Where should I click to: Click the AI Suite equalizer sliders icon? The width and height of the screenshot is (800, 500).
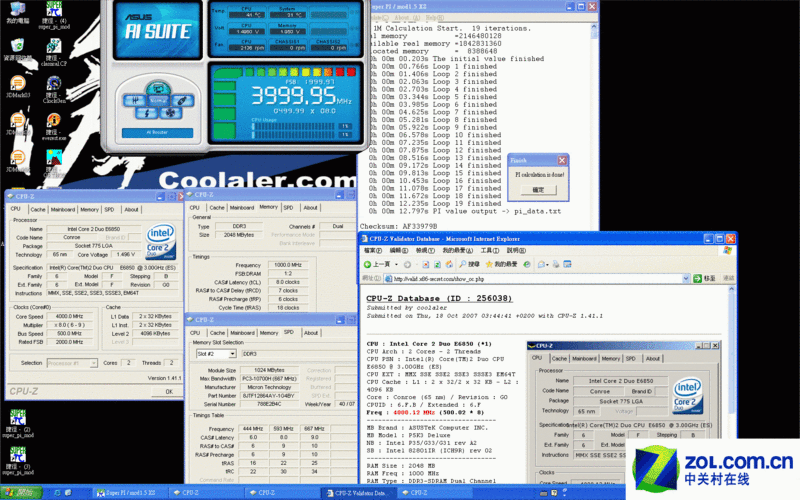click(135, 100)
